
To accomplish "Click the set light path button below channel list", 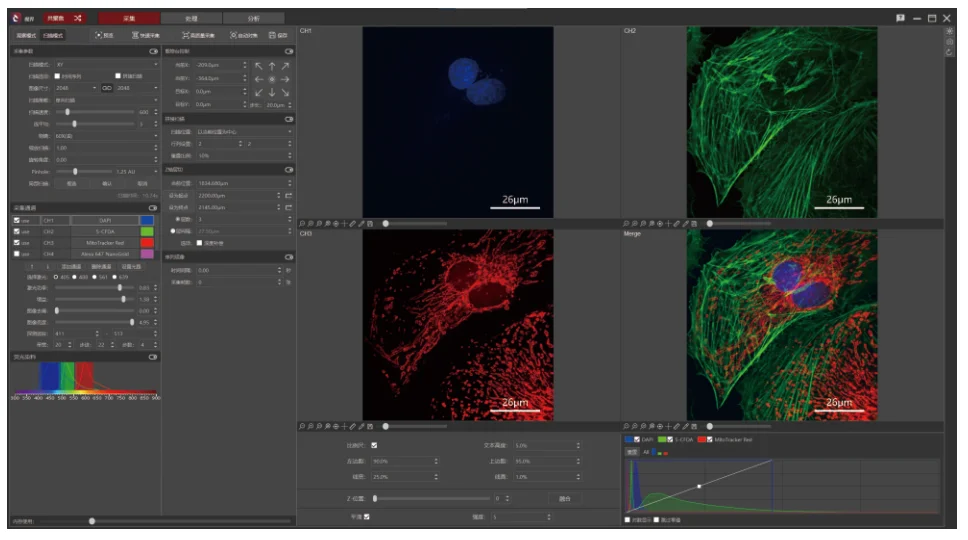I will [131, 267].
